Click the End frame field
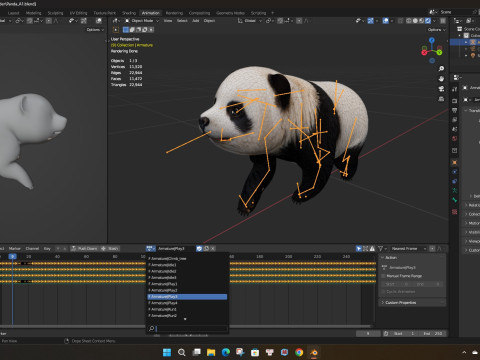Image resolution: width=480 pixels, height=360 pixels. (433, 333)
